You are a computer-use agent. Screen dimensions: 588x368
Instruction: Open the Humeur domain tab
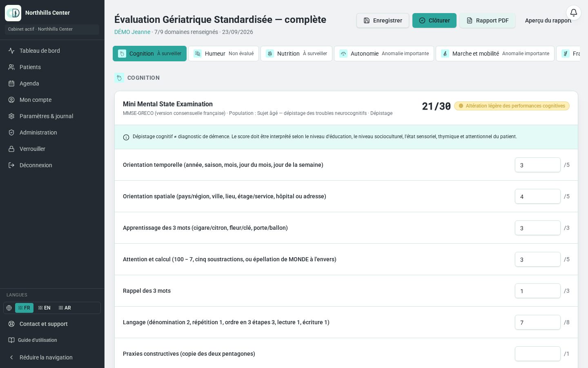tap(223, 54)
